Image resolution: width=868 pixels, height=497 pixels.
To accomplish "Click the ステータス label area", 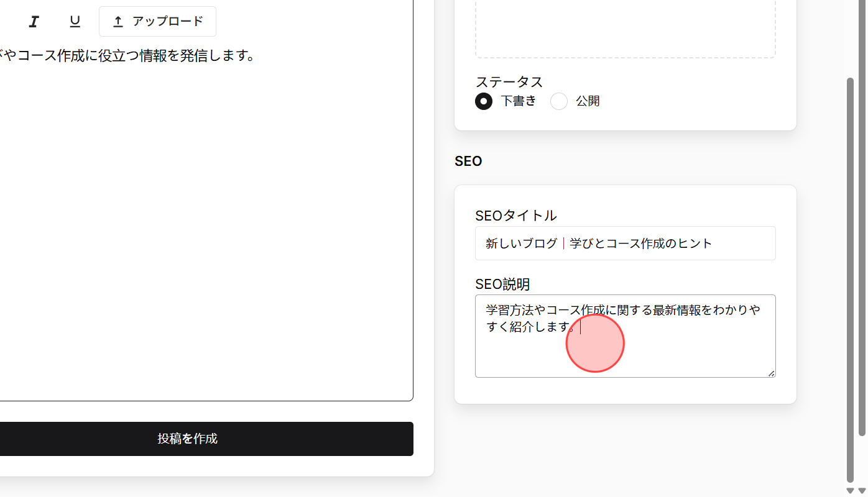I will [509, 81].
